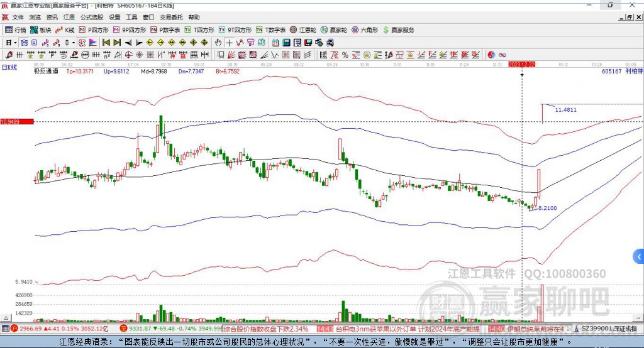Click the 综合股价指数收盘下跌2.34% news headline

(x=265, y=329)
